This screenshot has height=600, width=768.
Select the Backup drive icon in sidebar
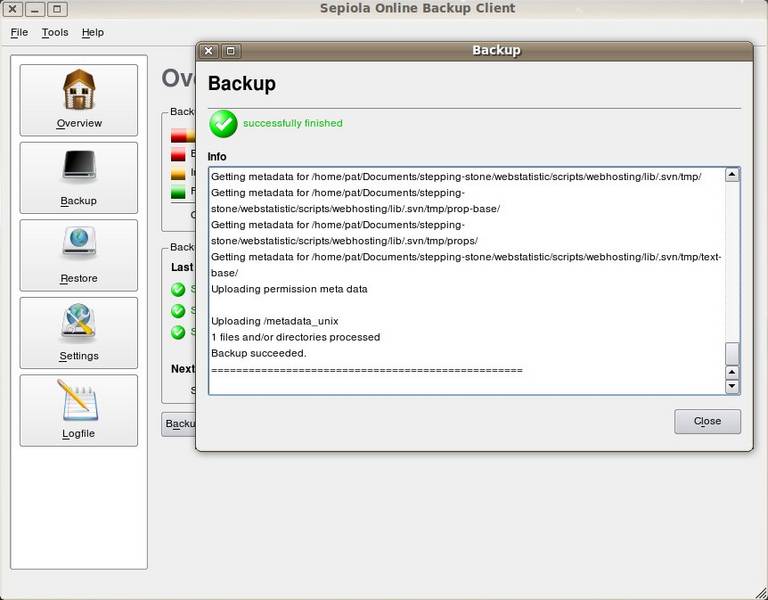79,166
